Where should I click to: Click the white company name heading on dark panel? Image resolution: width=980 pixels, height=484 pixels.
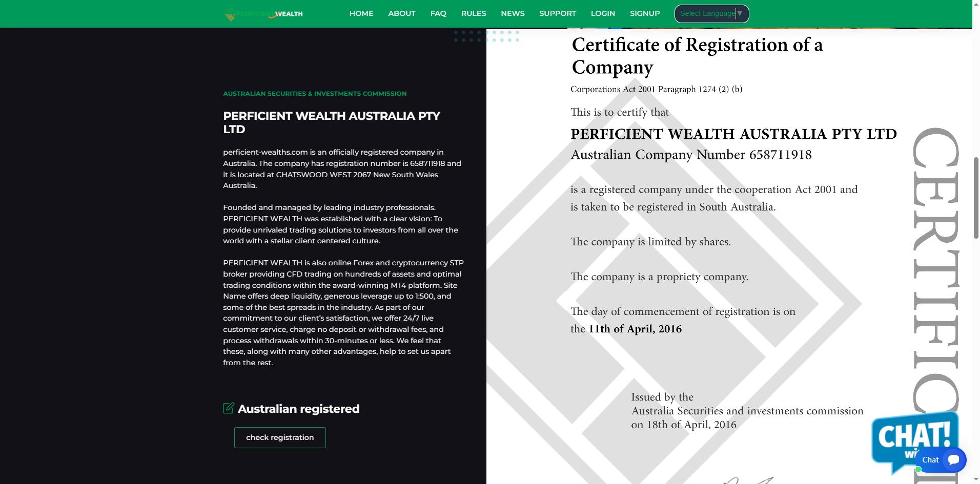click(332, 122)
